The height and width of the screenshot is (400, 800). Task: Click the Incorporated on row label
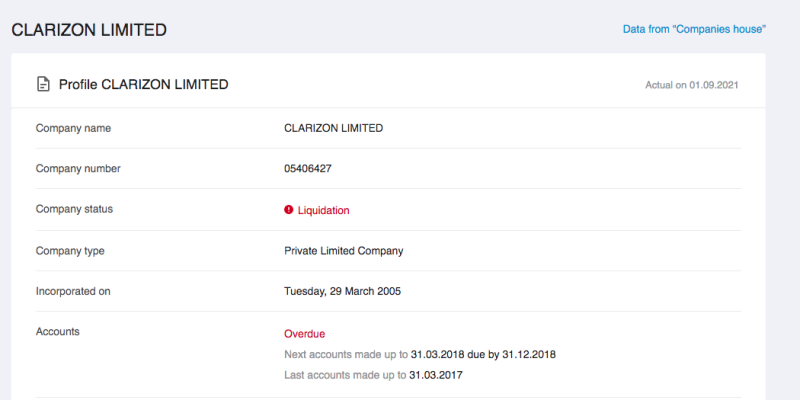[73, 292]
